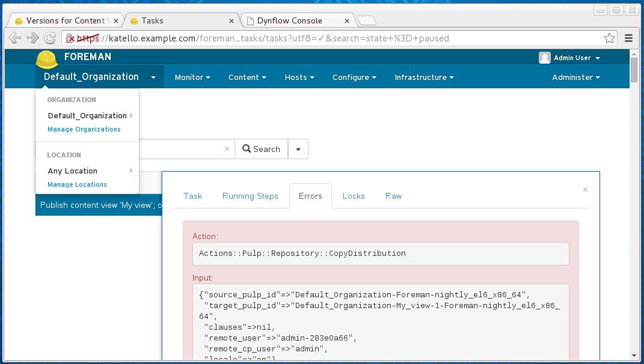Reload the page with refresh icon
The width and height of the screenshot is (644, 364).
click(50, 38)
